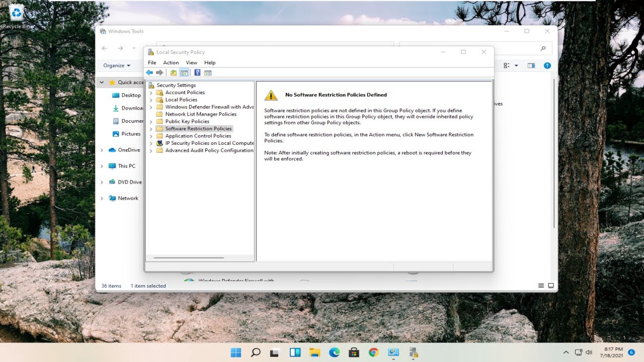The image size is (644, 362).
Task: Open Microsoft Store from the taskbar
Action: pos(354,352)
